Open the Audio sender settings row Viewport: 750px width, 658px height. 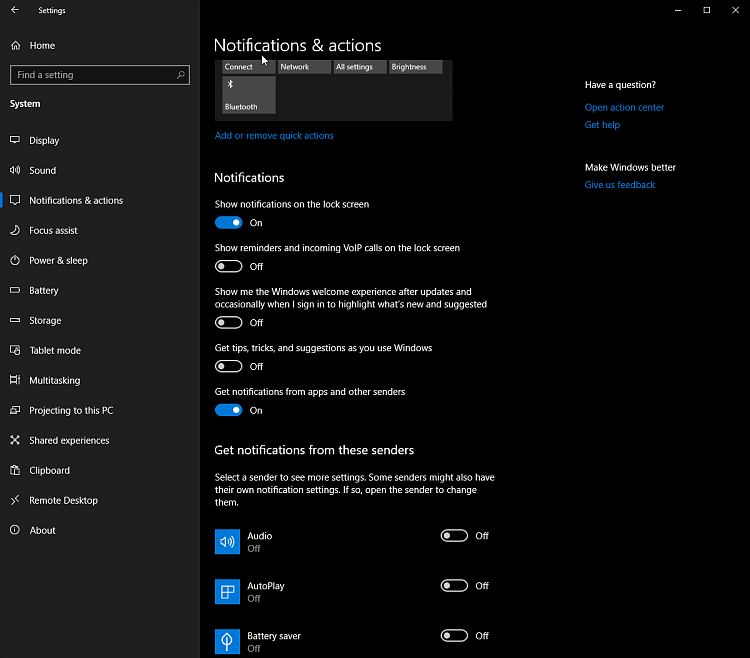pyautogui.click(x=355, y=541)
